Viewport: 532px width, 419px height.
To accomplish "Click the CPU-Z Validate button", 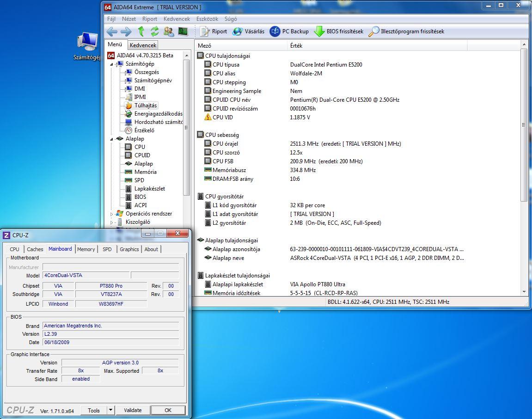I will click(x=133, y=410).
